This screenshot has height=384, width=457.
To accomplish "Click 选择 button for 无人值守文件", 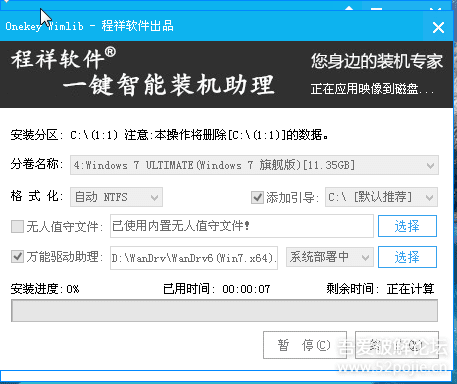I will (x=407, y=226).
